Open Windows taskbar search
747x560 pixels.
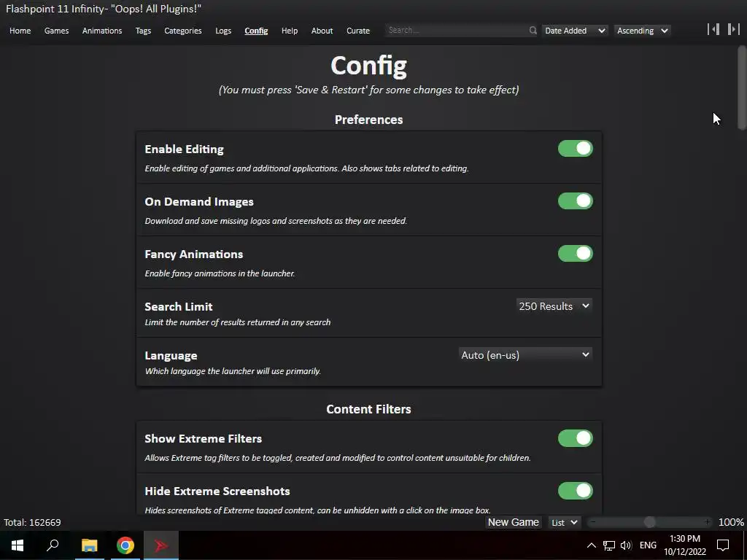coord(53,545)
